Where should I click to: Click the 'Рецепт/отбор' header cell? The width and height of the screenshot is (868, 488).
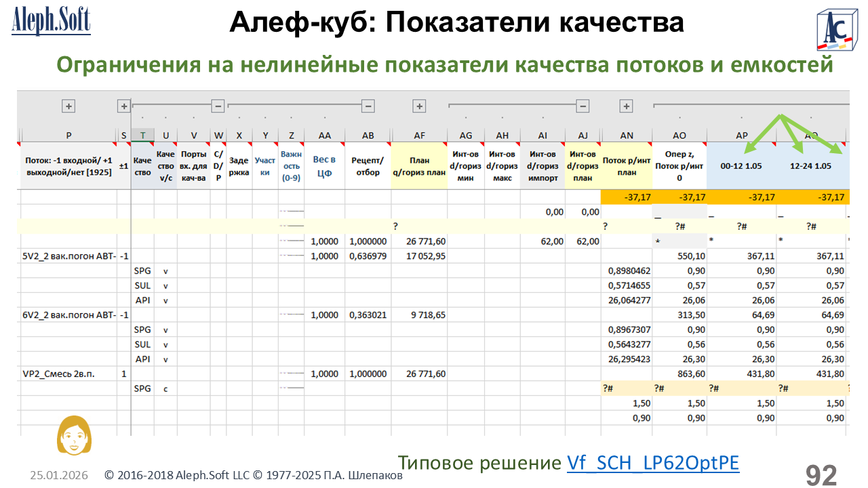[368, 166]
